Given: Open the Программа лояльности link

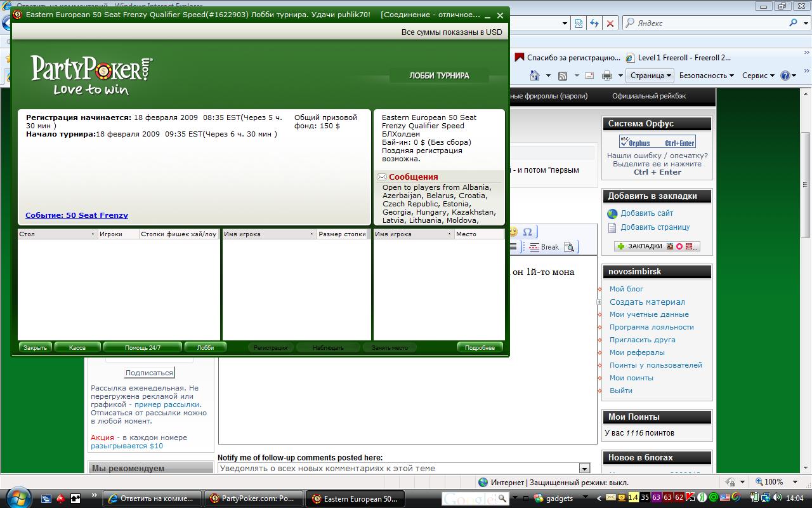Looking at the screenshot, I should pyautogui.click(x=652, y=327).
